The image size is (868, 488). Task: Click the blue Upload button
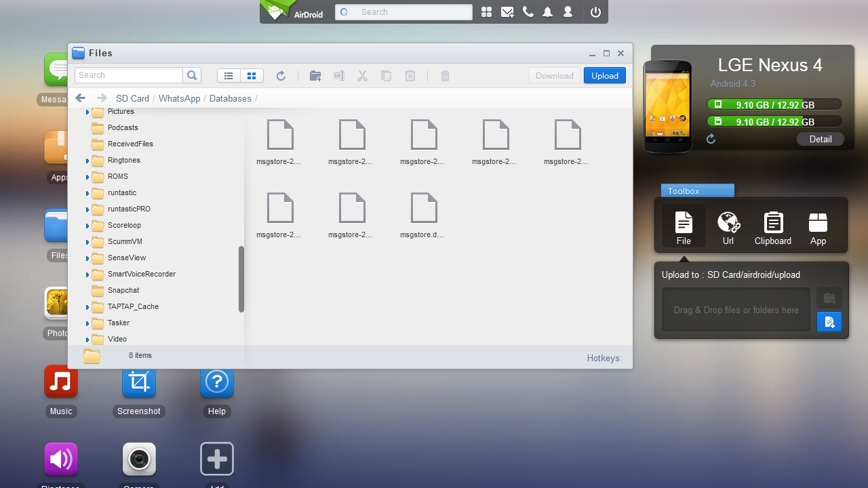[604, 76]
